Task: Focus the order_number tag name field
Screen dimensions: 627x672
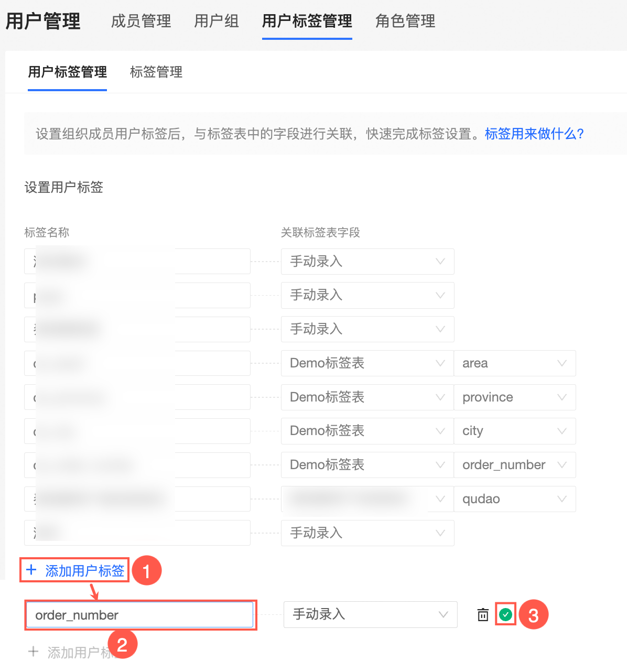Action: [x=140, y=615]
